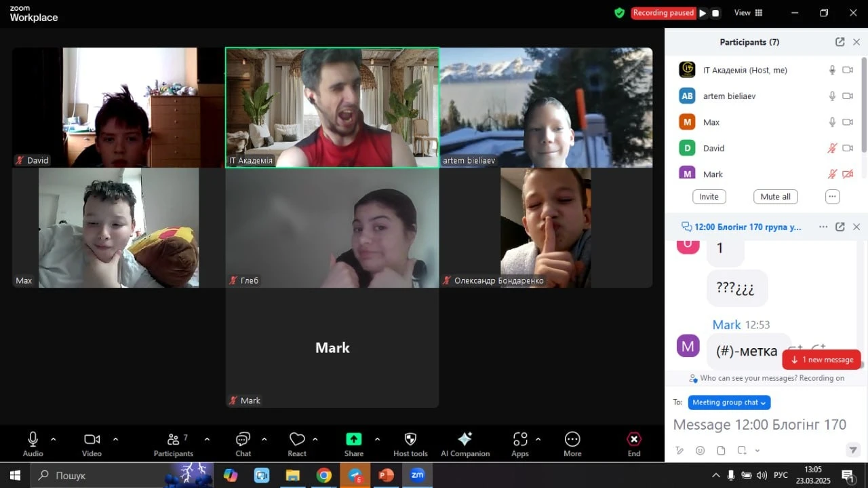
Task: Open Host tools shield icon
Action: tap(410, 439)
